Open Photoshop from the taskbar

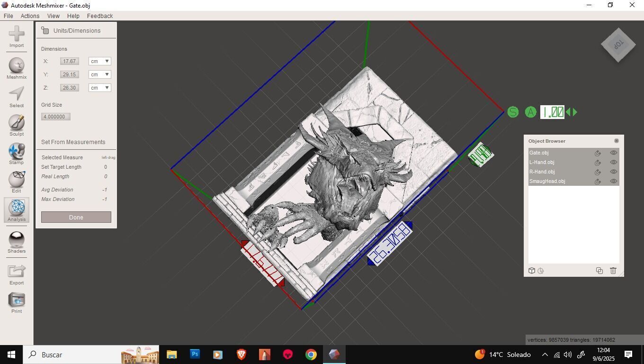[x=195, y=355]
